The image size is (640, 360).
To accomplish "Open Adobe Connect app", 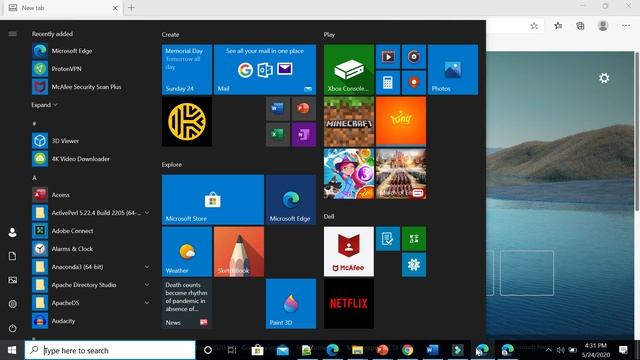I will pos(90,231).
